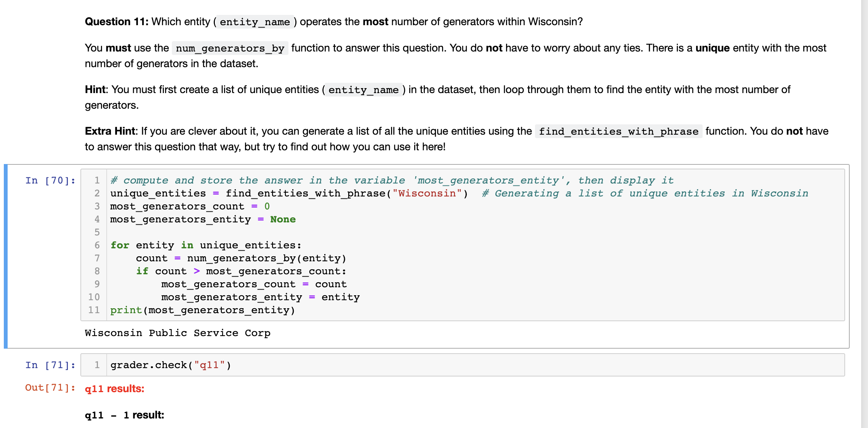
Task: Click num_generators_by(entity) call on line 7
Action: pyautogui.click(x=266, y=258)
